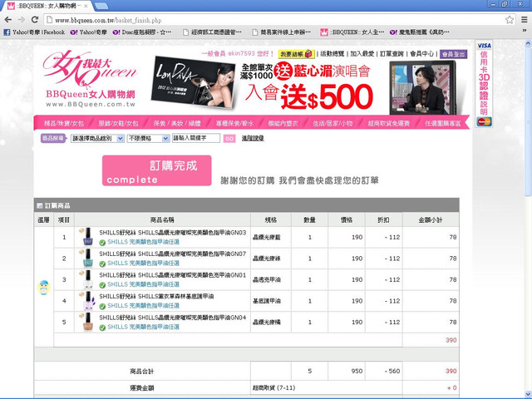
Task: Open the 超商取貨免運費 category tab
Action: point(389,123)
